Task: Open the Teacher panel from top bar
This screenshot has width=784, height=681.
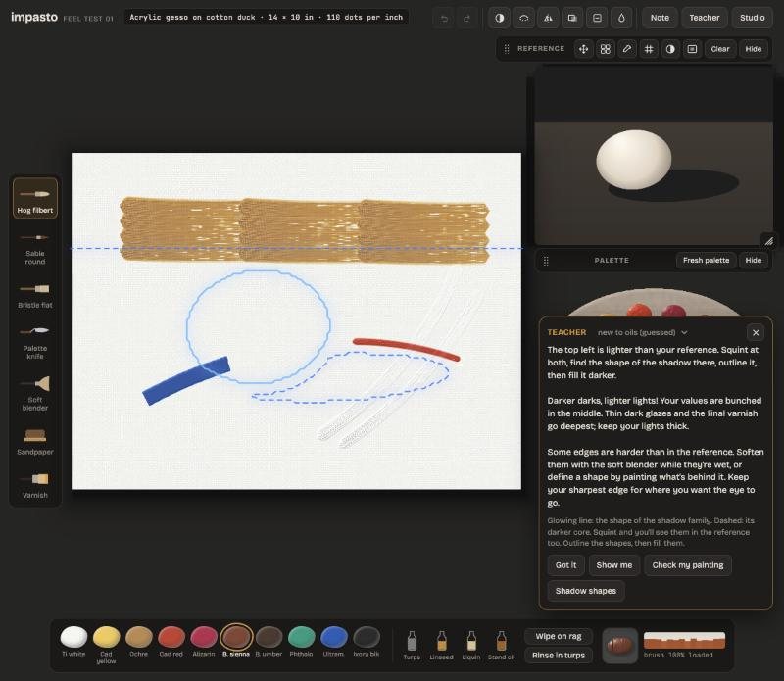Action: tap(704, 18)
